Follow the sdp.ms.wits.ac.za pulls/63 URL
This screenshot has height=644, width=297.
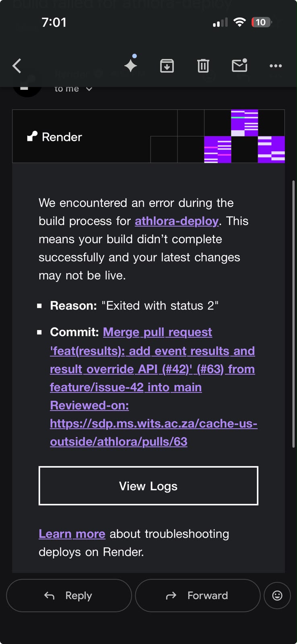(x=154, y=432)
